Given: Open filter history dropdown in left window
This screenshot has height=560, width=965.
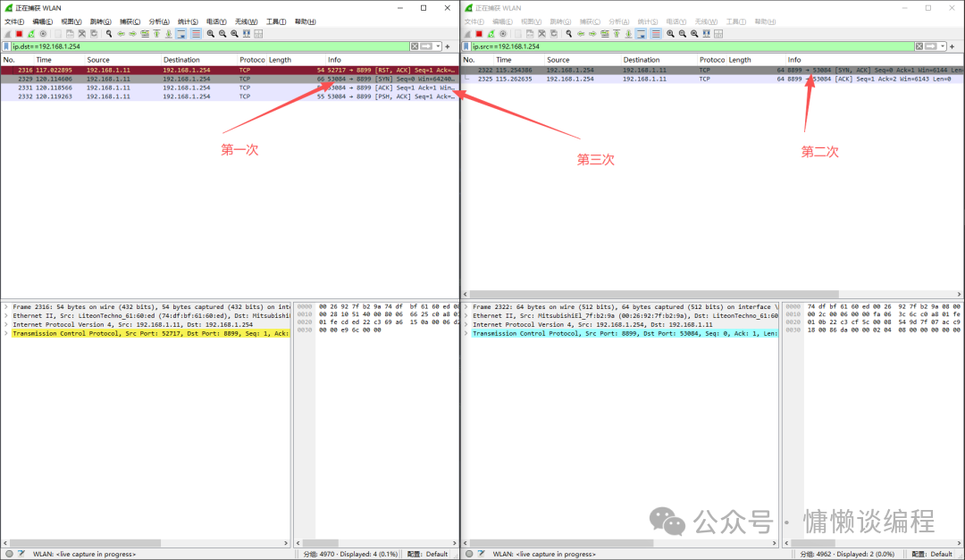Looking at the screenshot, I should [438, 46].
